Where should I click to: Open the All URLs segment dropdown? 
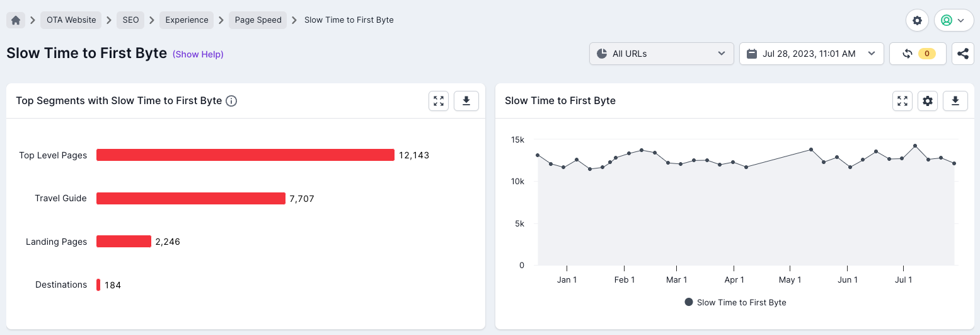pyautogui.click(x=662, y=54)
